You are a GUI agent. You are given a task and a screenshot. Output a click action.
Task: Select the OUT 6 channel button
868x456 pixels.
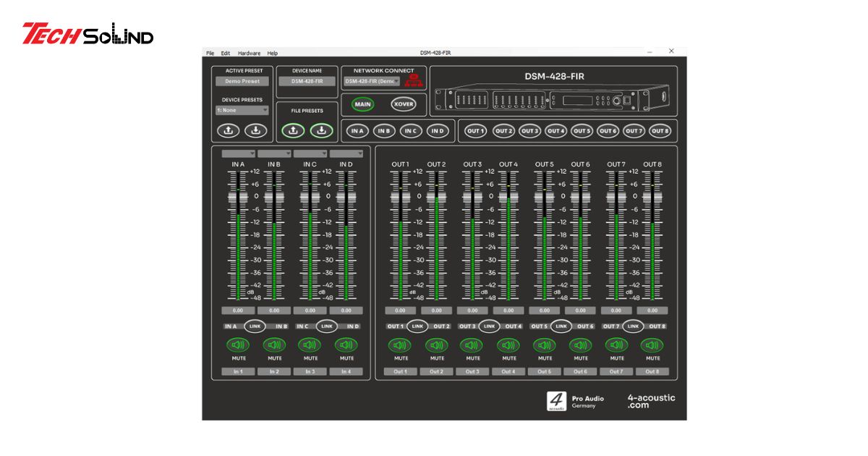click(608, 131)
